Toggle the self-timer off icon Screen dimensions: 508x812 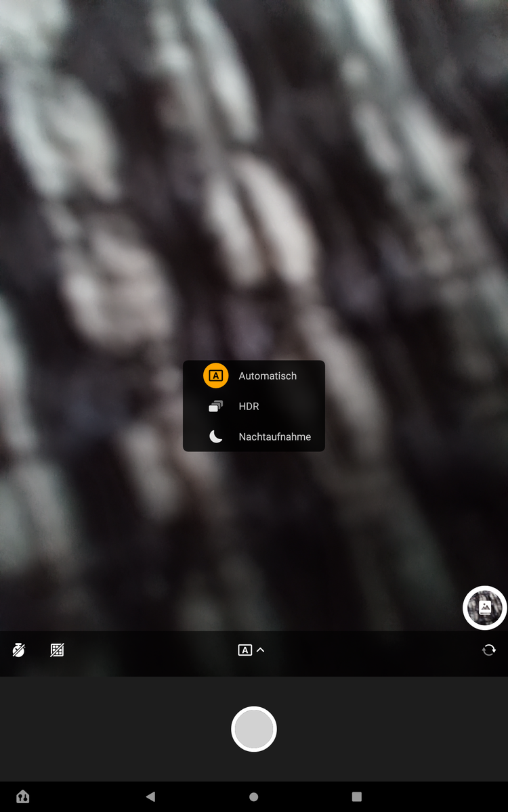coord(19,650)
